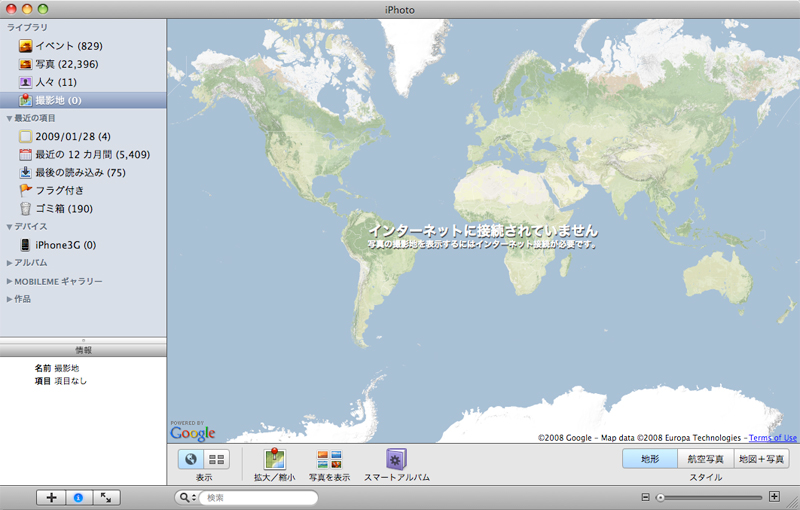Open the search magnifier options dropdown
The height and width of the screenshot is (510, 800).
(x=186, y=497)
